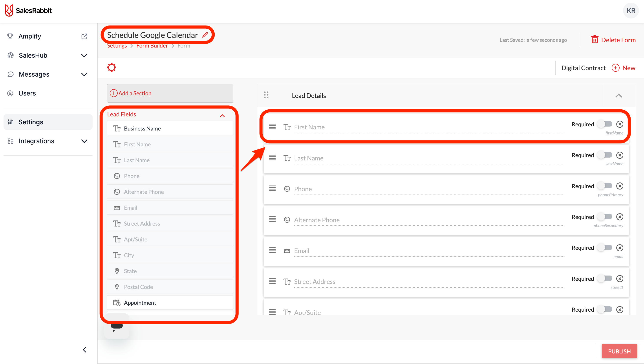Expand the SalesHub menu chevron
This screenshot has width=644, height=364.
click(84, 55)
